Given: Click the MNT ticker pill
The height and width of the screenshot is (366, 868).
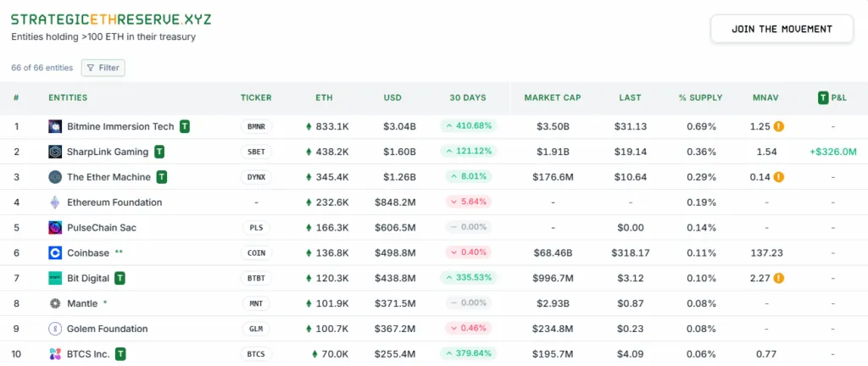Looking at the screenshot, I should [256, 303].
